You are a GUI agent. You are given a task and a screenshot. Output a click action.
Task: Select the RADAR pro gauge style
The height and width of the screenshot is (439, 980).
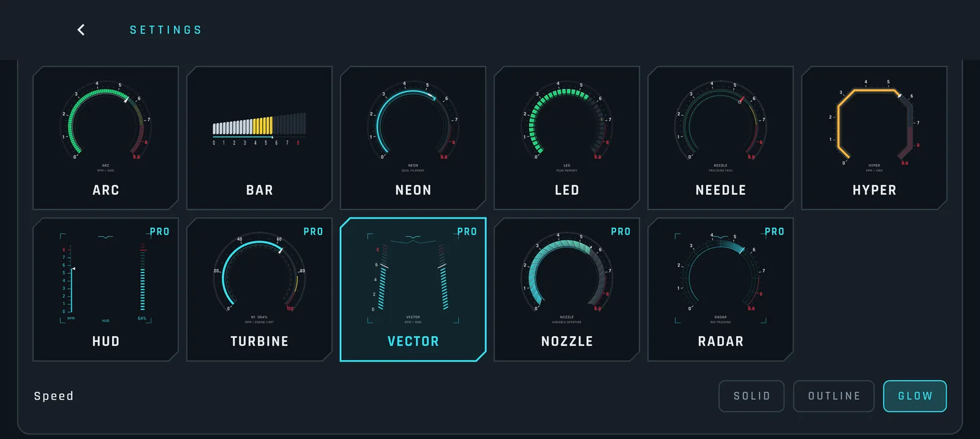[x=720, y=290]
